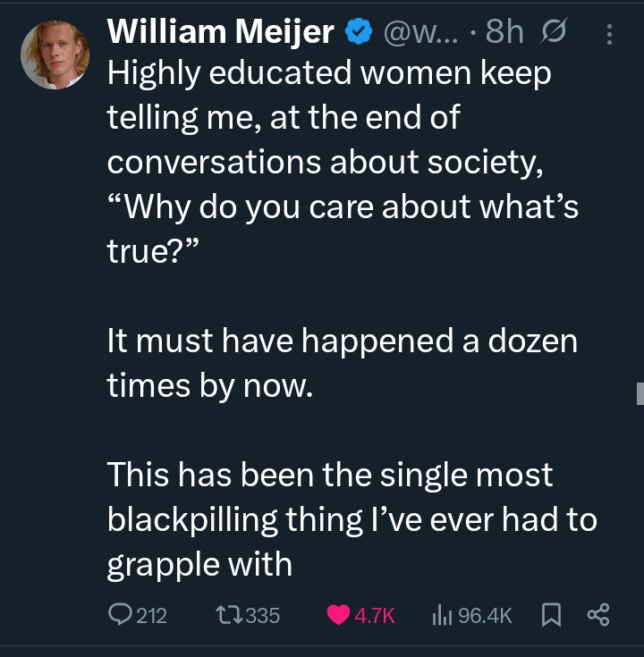This screenshot has height=657, width=644.
Task: Click the 4.7K likes count
Action: click(x=375, y=615)
